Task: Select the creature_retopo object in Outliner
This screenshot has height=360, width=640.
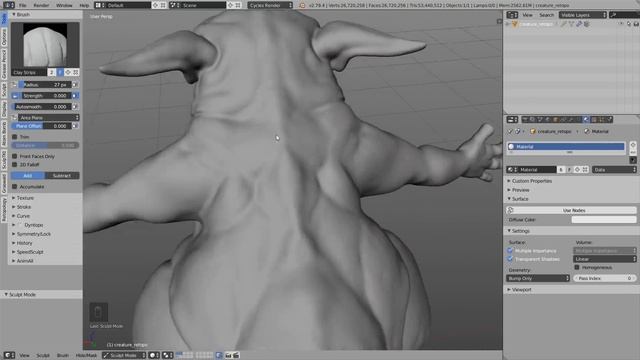Action: [x=536, y=24]
